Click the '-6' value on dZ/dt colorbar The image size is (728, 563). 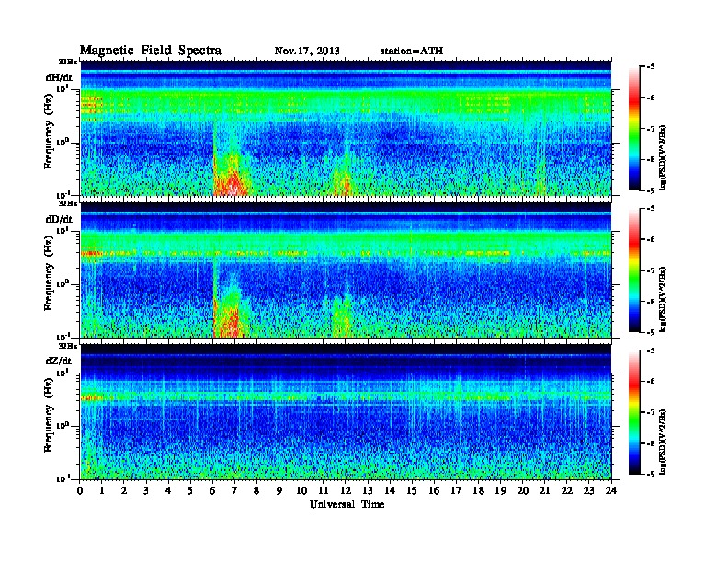pos(651,381)
